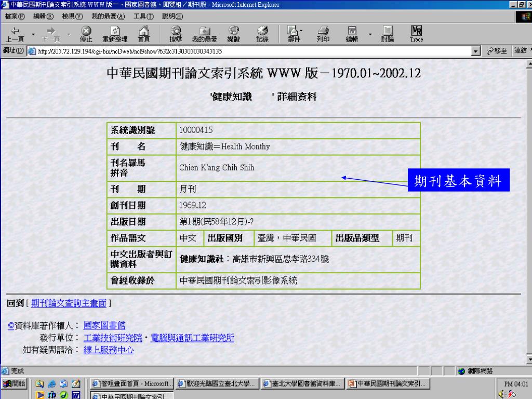The height and width of the screenshot is (399, 532).
Task: Switch to 臺北大學圖書館資料庫 taskbar window
Action: pyautogui.click(x=303, y=384)
